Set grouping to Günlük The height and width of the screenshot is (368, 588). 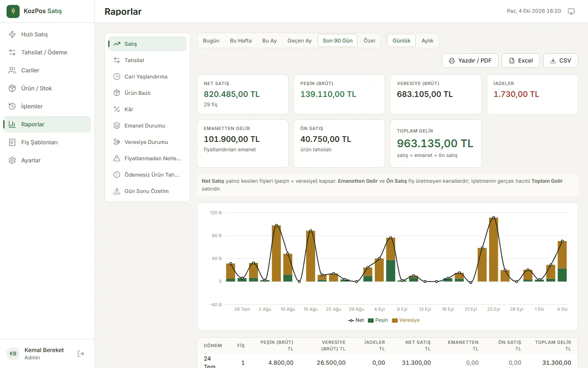pos(401,40)
